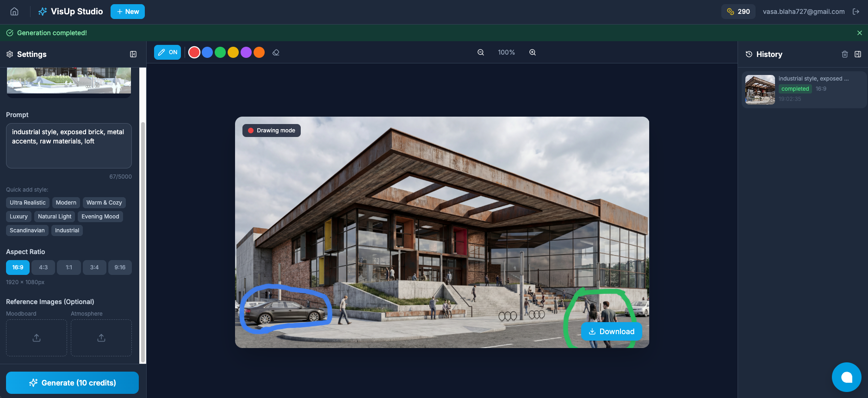Dismiss the Generation completed banner

coord(860,33)
